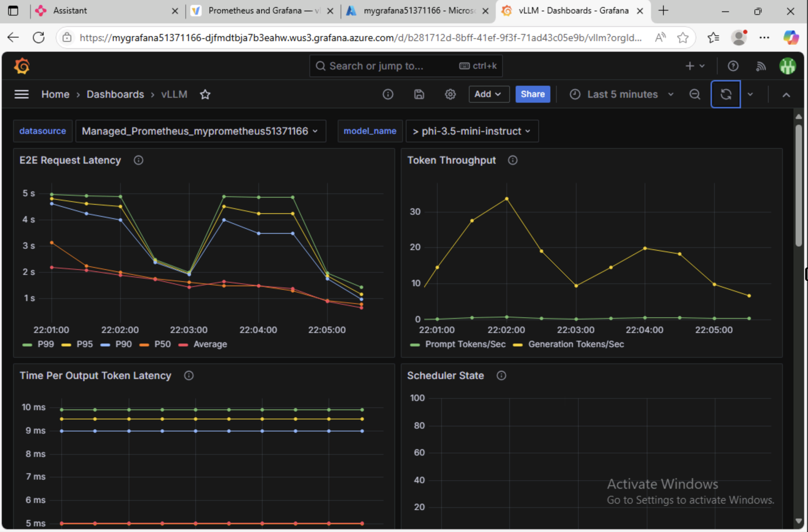Viewport: 808px width, 532px height.
Task: Toggle P99 series in latency legend
Action: point(45,344)
